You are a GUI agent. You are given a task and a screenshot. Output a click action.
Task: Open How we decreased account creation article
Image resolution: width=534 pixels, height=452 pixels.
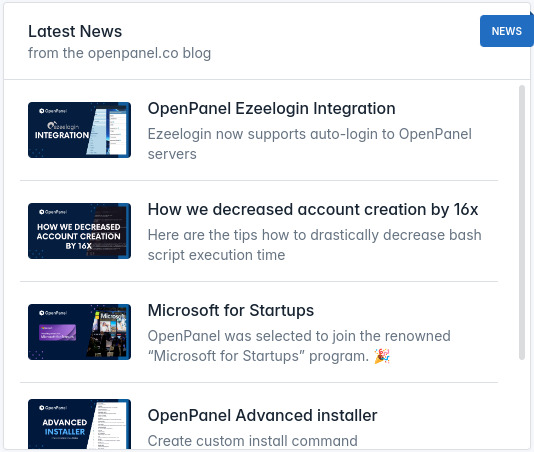tap(313, 209)
